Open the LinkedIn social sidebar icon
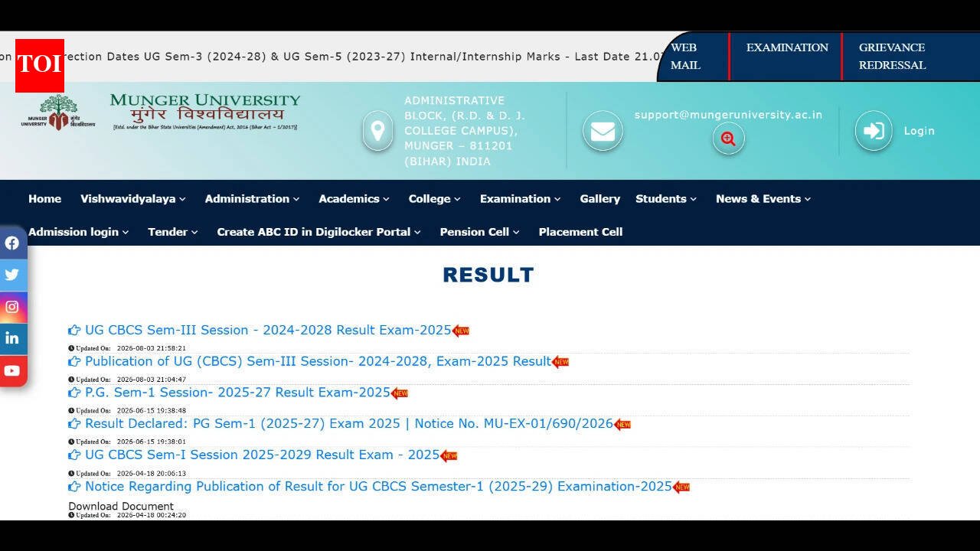Screen dimensions: 980x551 pyautogui.click(x=12, y=338)
